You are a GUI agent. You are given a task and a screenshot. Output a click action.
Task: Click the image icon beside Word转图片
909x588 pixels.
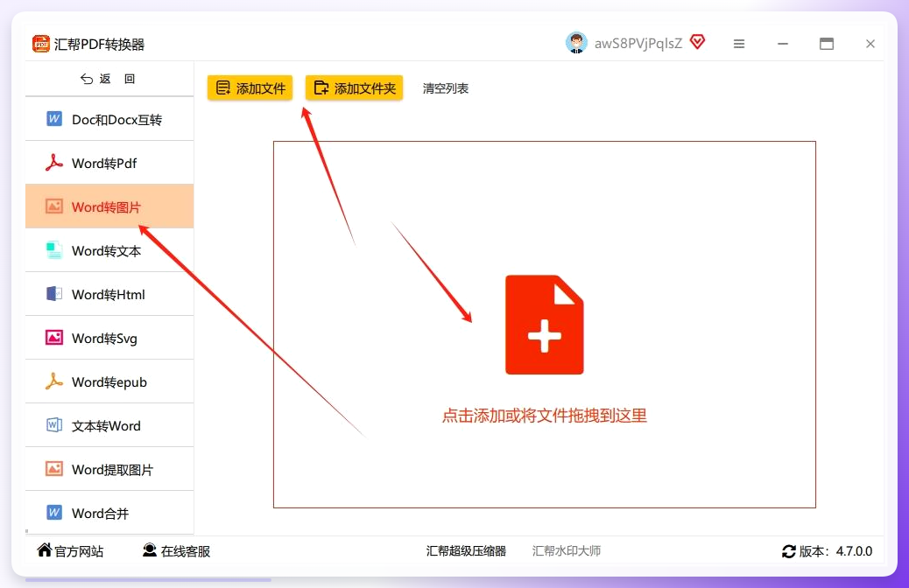54,206
